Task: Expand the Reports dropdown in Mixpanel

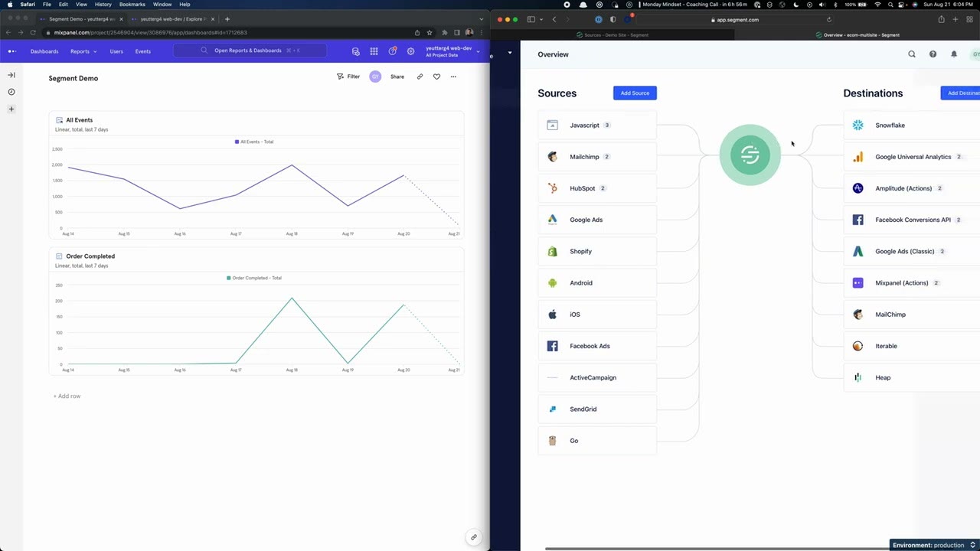Action: [x=83, y=51]
